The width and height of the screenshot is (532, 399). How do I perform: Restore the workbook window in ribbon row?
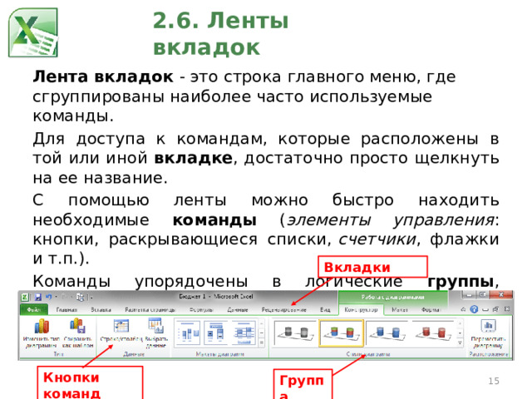click(x=496, y=309)
